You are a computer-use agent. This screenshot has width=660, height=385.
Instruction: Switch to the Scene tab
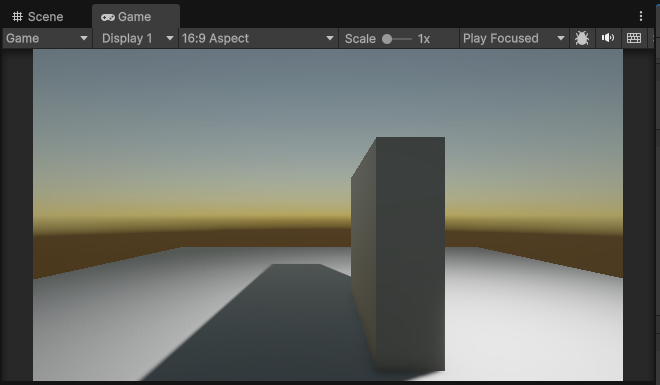(38, 17)
